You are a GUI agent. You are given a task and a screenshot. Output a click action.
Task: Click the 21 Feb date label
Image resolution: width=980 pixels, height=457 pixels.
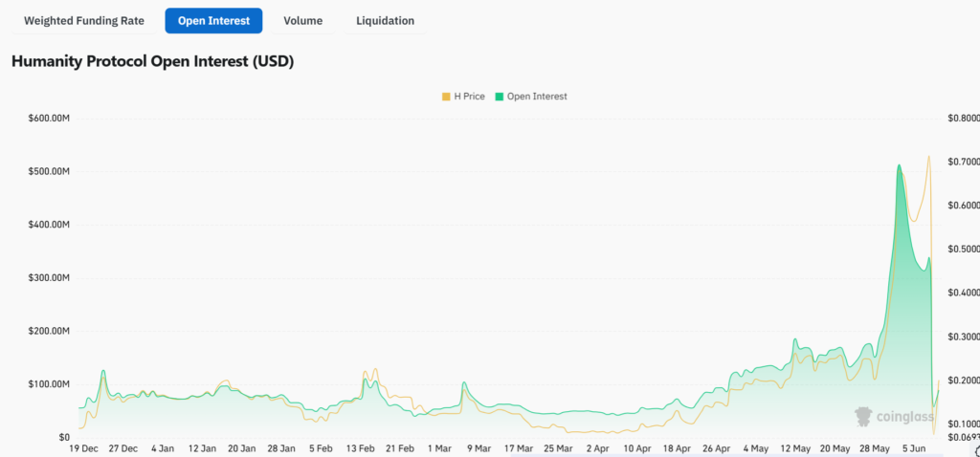pyautogui.click(x=399, y=448)
